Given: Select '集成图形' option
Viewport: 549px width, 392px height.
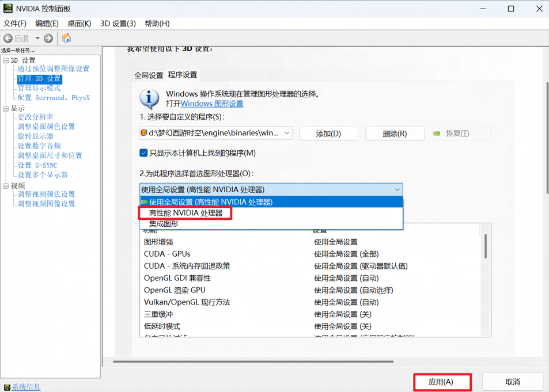Looking at the screenshot, I should (x=271, y=224).
